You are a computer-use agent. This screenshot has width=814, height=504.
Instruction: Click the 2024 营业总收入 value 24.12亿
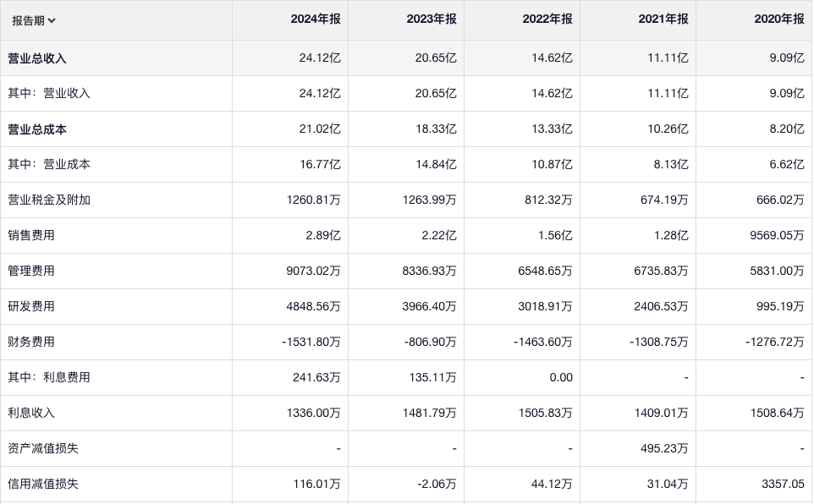click(x=320, y=58)
